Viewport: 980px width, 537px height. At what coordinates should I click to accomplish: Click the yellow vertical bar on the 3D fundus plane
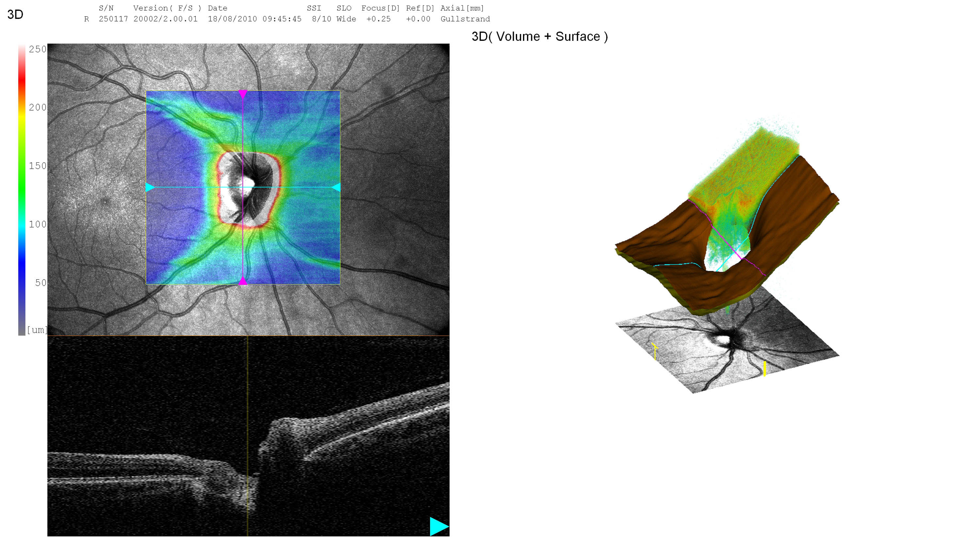[765, 369]
